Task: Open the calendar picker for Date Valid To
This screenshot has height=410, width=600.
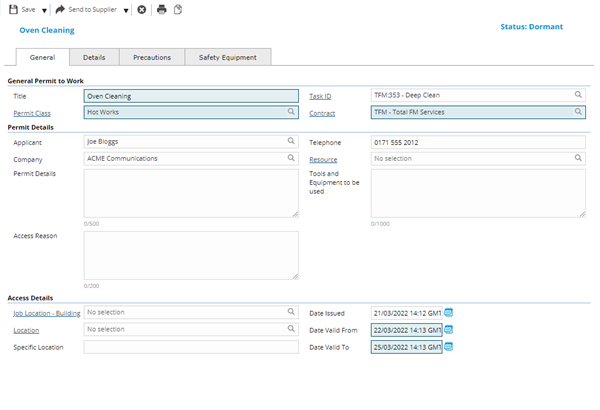Action: (x=449, y=347)
